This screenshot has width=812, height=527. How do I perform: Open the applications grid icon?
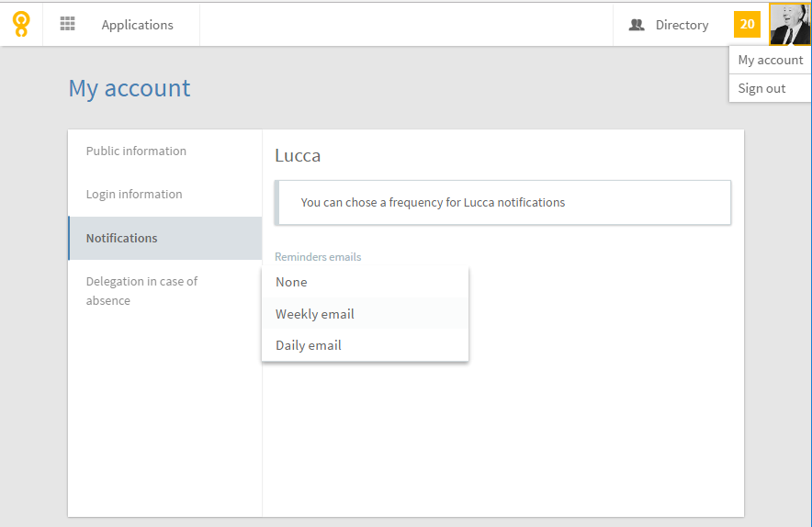(x=67, y=24)
